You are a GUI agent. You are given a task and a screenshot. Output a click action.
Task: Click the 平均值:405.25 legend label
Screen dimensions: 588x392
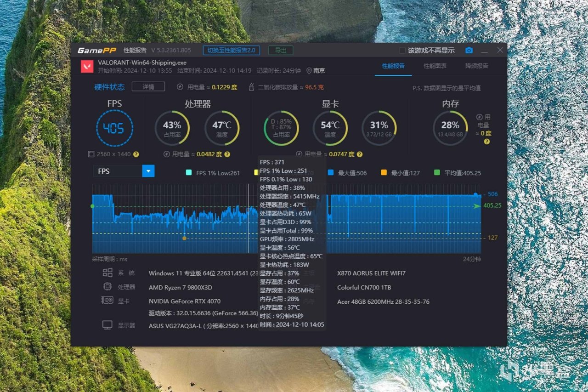pos(463,173)
